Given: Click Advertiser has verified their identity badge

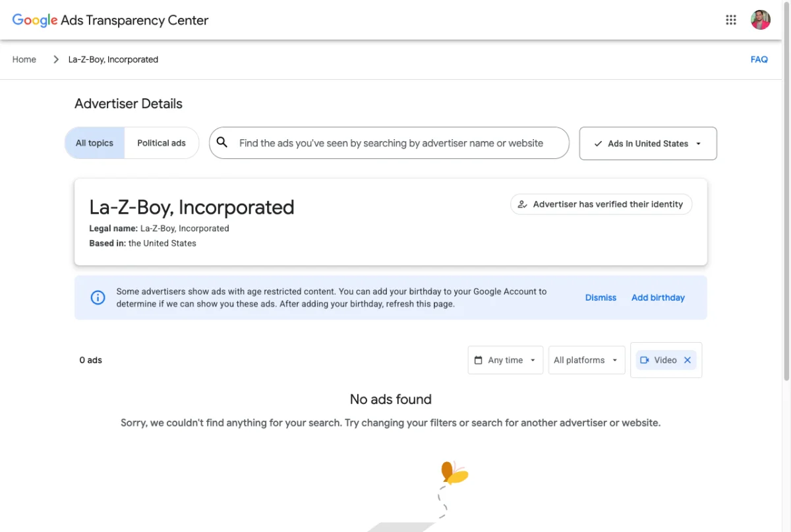Looking at the screenshot, I should coord(601,204).
